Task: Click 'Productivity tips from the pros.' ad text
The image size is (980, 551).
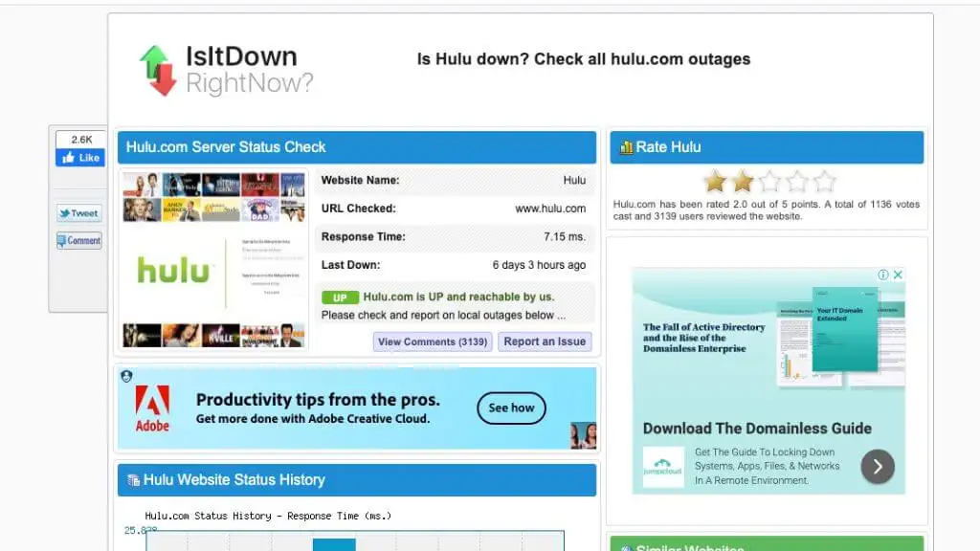Action: coord(318,400)
